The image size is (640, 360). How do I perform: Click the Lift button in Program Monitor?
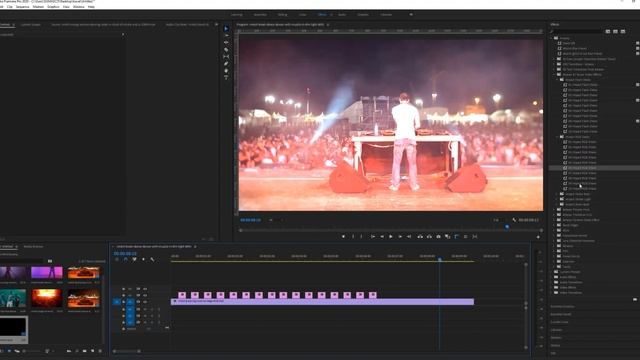420,237
